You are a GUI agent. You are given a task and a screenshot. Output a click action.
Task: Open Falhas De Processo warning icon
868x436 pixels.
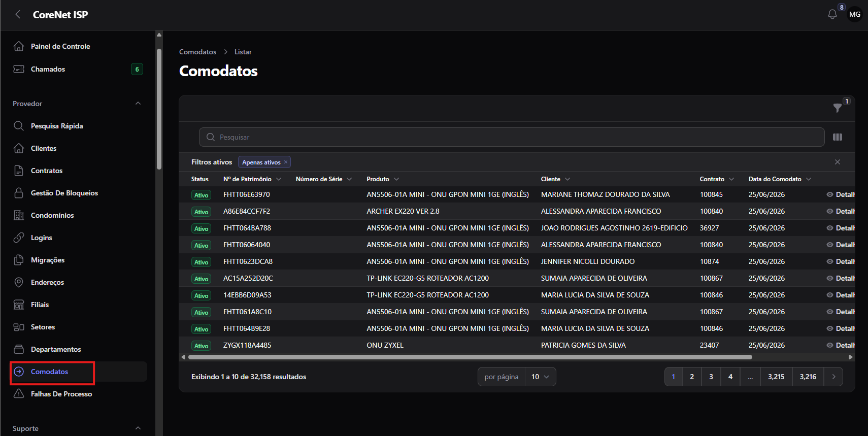[19, 394]
